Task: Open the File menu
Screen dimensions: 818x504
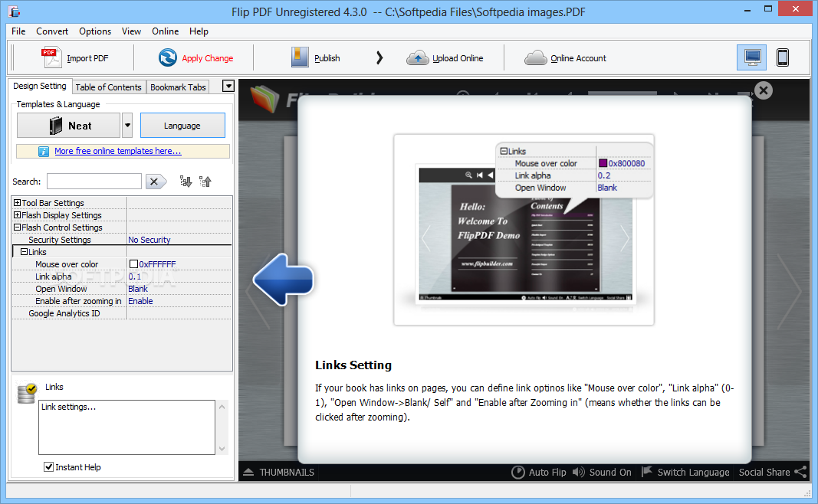Action: 18,31
